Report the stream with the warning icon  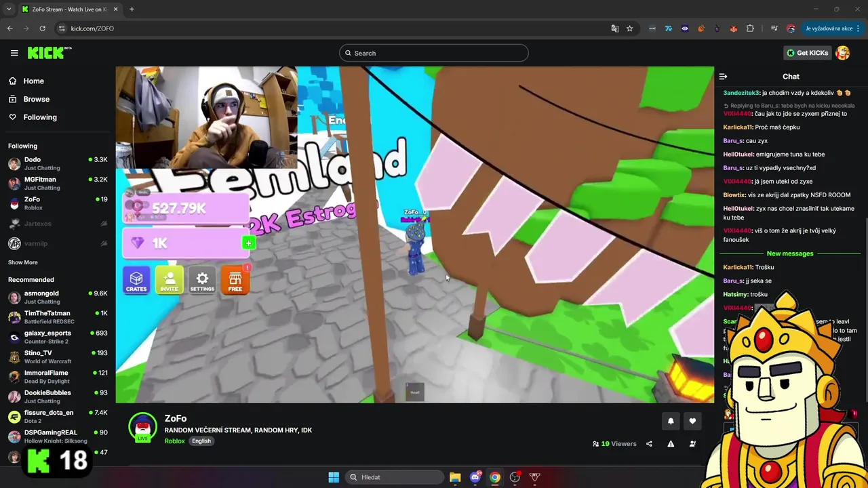coord(671,444)
